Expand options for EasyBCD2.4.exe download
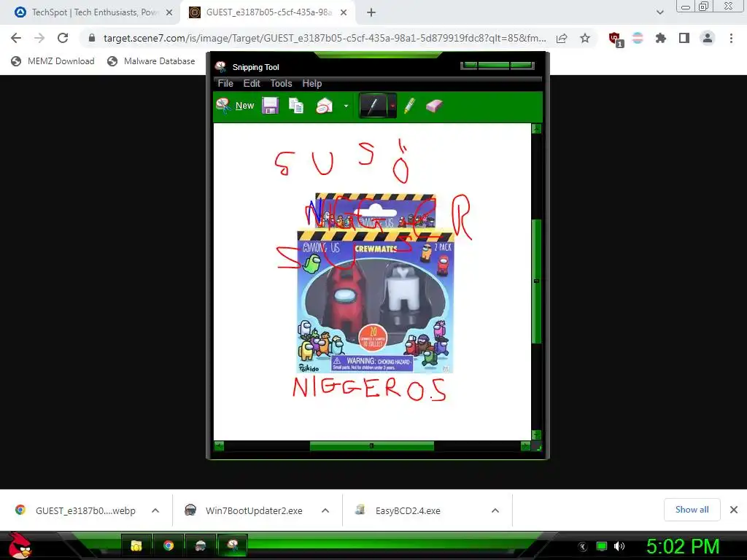747x560 pixels. pos(495,510)
